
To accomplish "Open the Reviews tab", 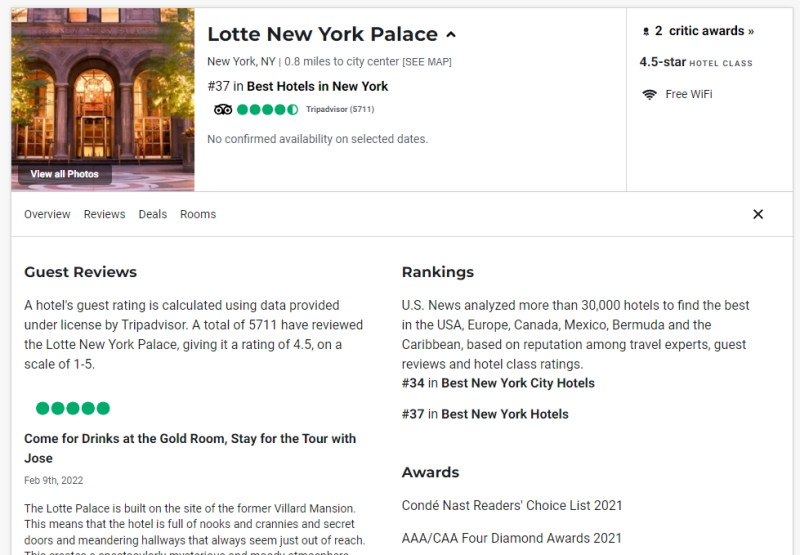I will point(104,214).
